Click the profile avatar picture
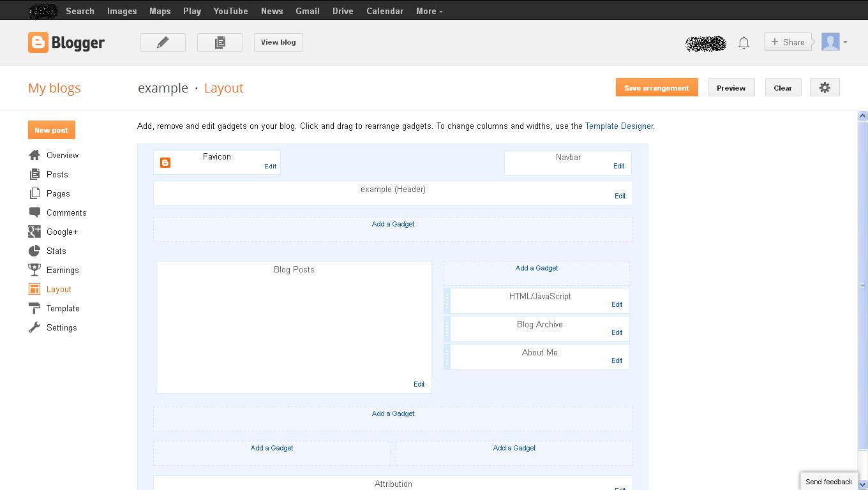This screenshot has height=490, width=868. [830, 42]
